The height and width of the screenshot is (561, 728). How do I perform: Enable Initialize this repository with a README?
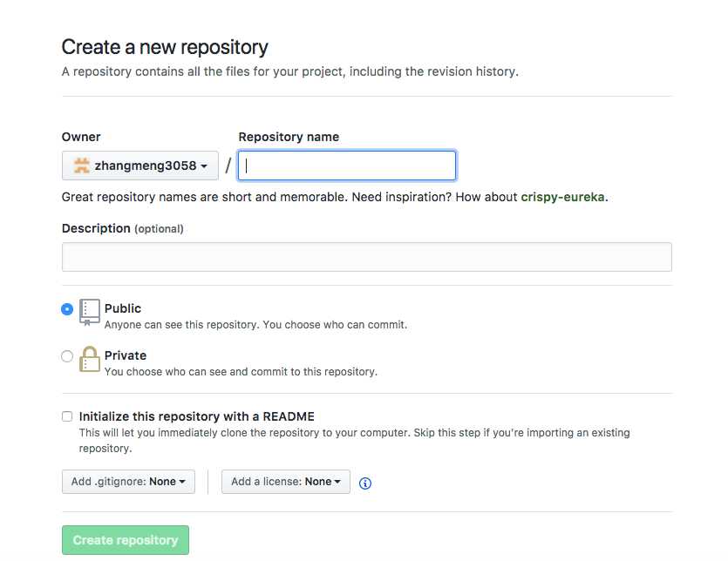click(x=67, y=416)
